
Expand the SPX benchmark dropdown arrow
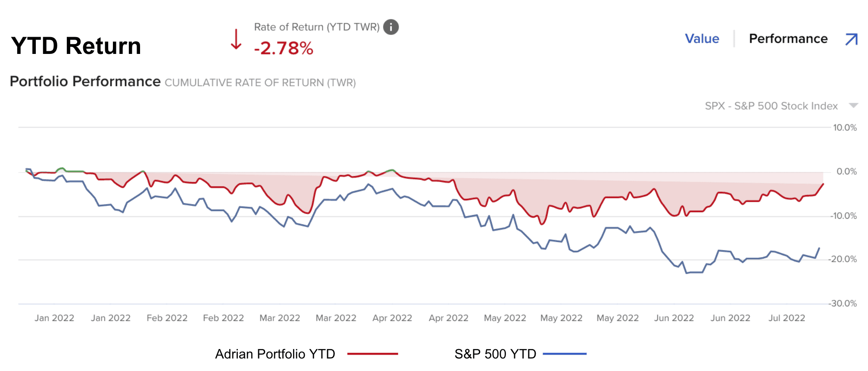(x=853, y=106)
